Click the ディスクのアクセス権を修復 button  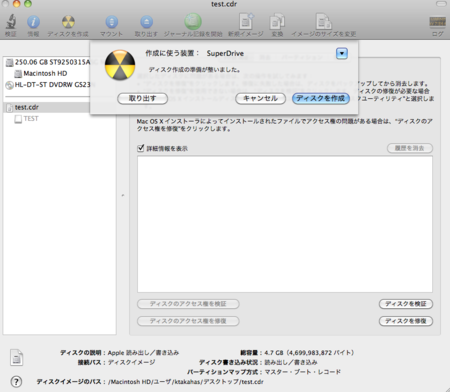tap(188, 321)
